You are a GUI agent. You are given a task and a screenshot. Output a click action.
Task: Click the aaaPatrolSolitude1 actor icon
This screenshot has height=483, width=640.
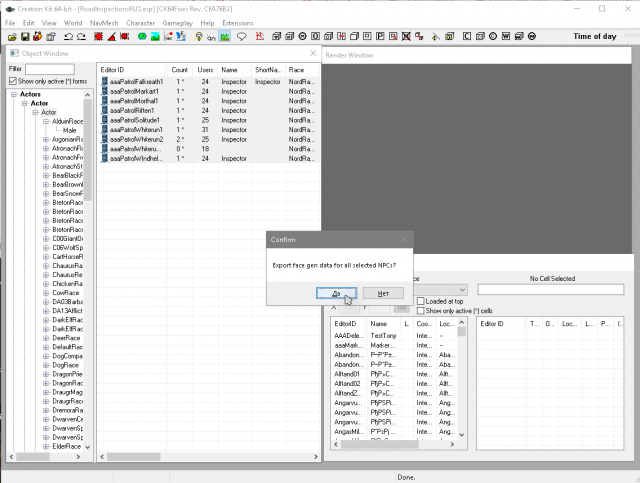tap(104, 120)
